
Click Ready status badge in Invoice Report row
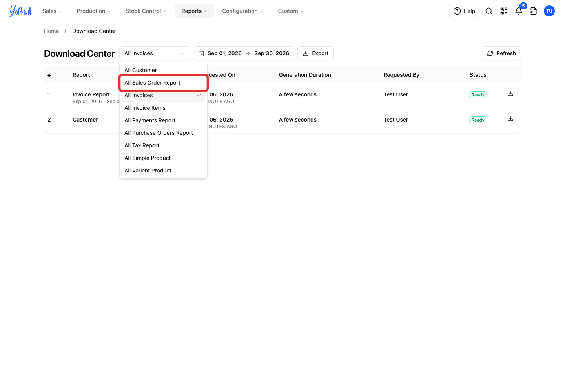coord(478,95)
